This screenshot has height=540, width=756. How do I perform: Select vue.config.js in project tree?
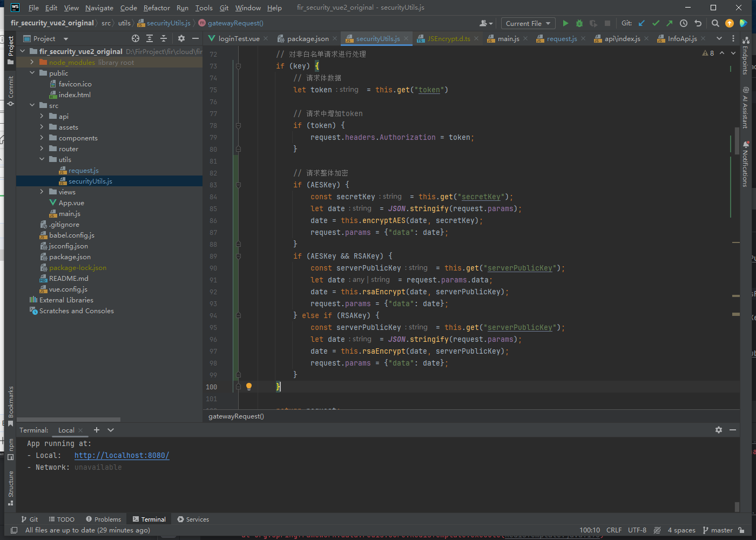(x=68, y=289)
